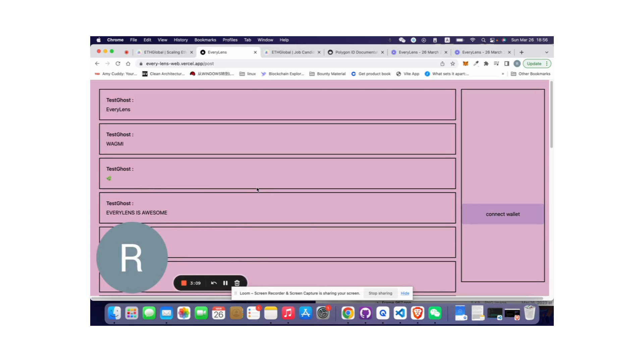Image resolution: width=644 pixels, height=362 pixels.
Task: Click the TestGhost EveryLens post
Action: tap(277, 105)
